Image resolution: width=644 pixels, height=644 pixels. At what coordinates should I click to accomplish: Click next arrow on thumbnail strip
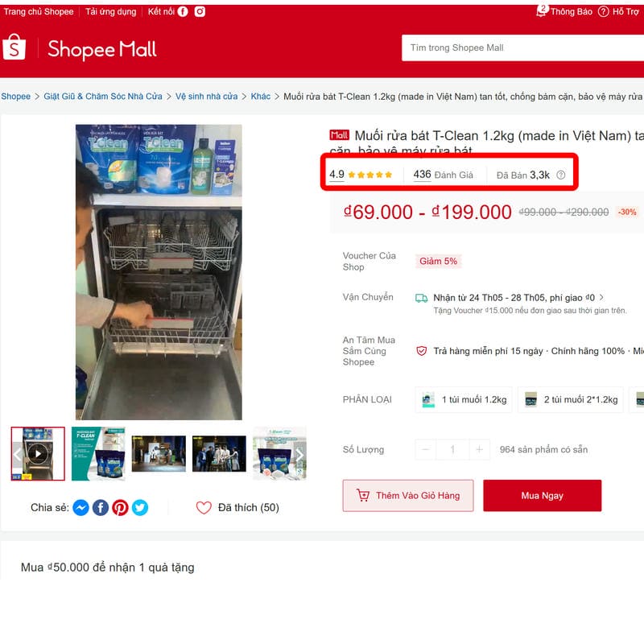tap(299, 455)
